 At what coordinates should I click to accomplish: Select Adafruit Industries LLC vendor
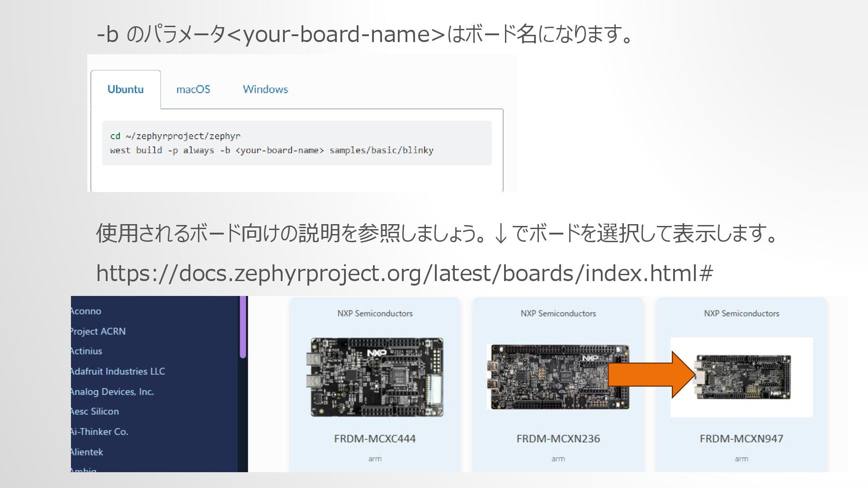(118, 371)
